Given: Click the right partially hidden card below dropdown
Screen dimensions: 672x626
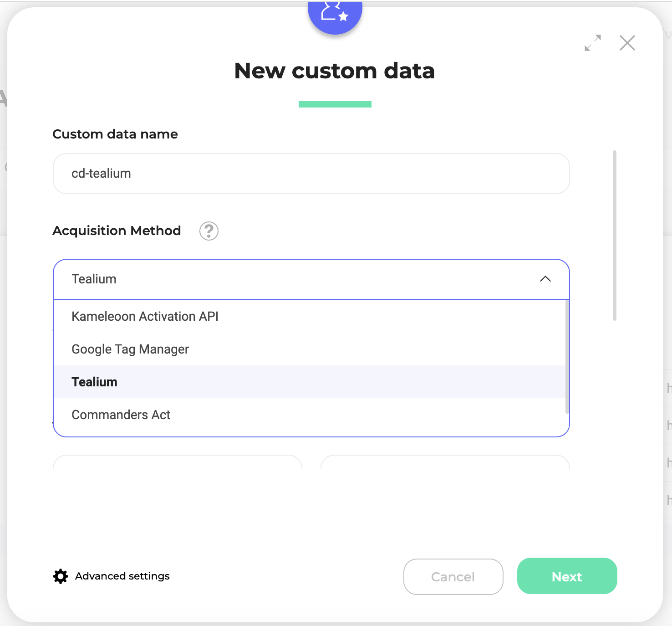Looking at the screenshot, I should point(445,462).
